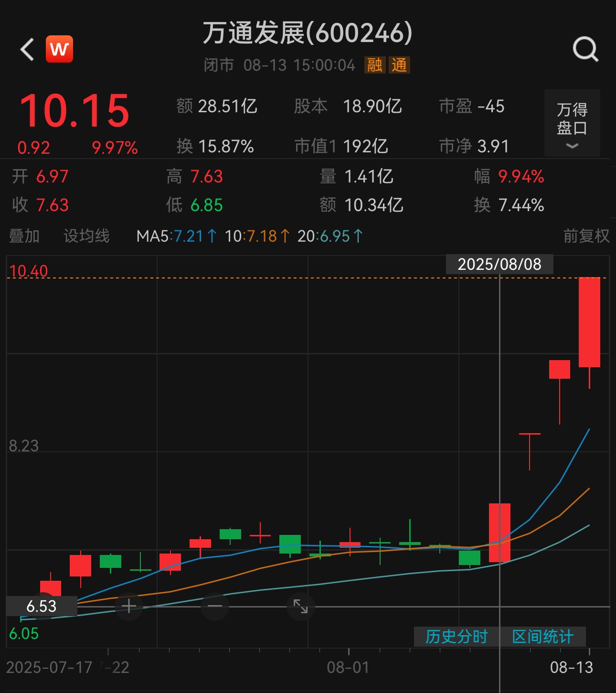Tap the 万通发展(600246) stock title
616x693 pixels.
[x=308, y=33]
